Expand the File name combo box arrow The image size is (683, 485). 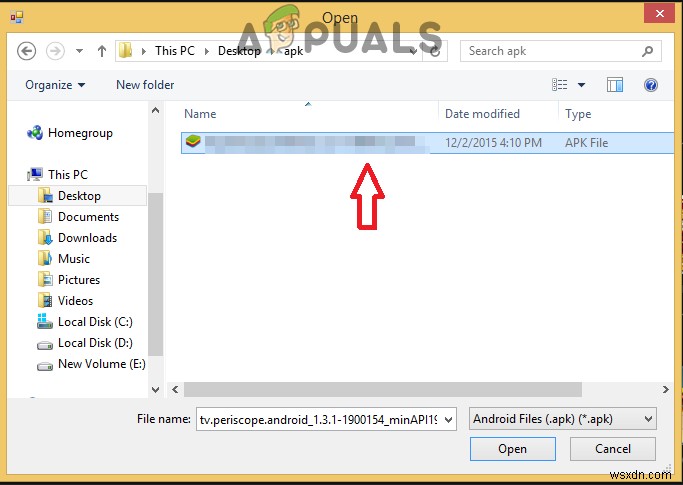coord(448,420)
